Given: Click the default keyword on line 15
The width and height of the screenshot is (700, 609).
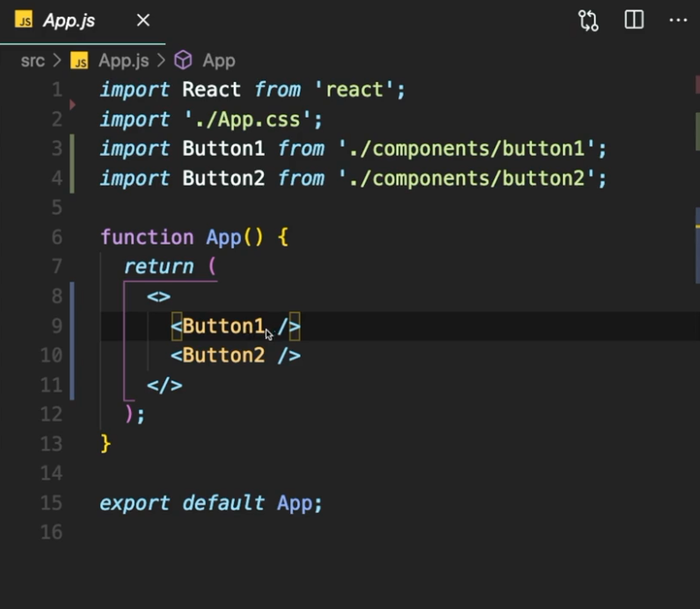Looking at the screenshot, I should [x=223, y=503].
